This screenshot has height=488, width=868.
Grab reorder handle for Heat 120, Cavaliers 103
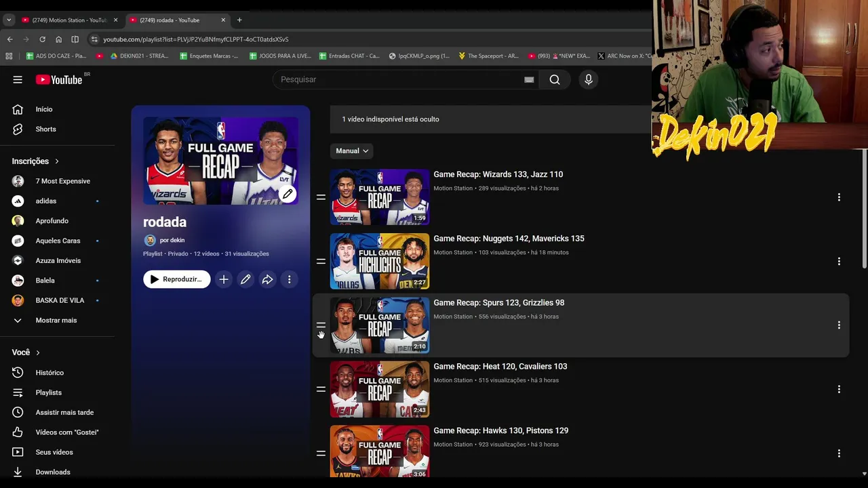coord(321,389)
